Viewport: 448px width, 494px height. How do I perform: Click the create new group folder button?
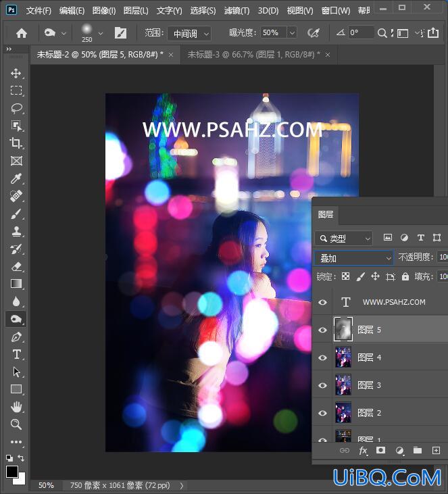(x=418, y=450)
